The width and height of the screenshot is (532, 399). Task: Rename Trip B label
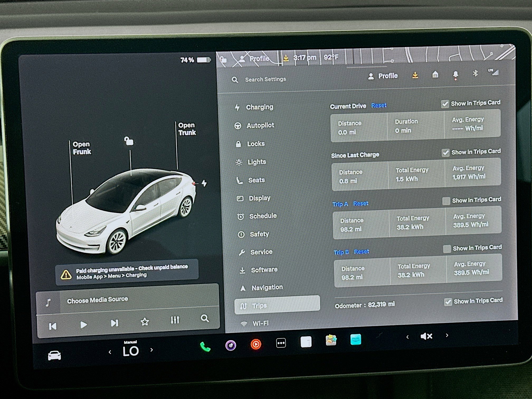point(341,252)
